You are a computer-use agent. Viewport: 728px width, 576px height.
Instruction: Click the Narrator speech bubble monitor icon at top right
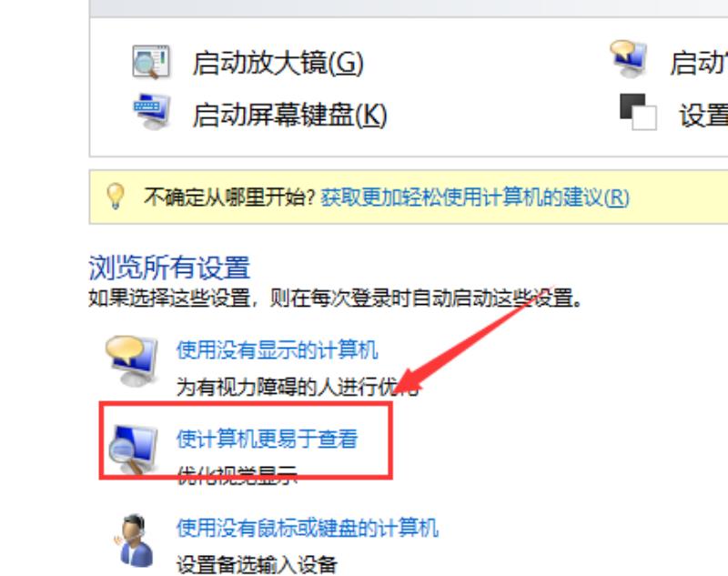pyautogui.click(x=629, y=59)
